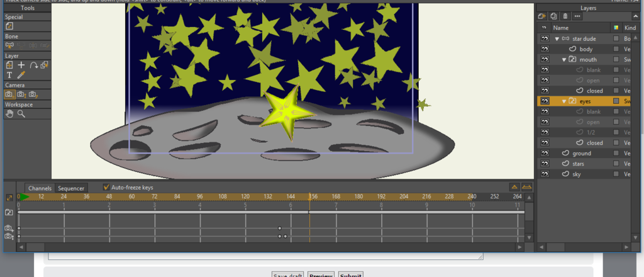Viewport: 644px width, 277px height.
Task: Select the Rotate Layer curved arrow tool
Action: 34,65
